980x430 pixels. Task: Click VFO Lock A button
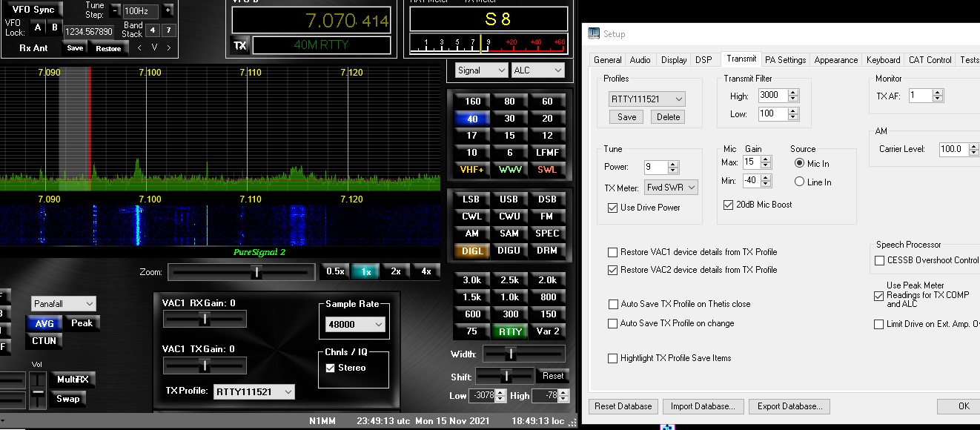(x=38, y=27)
